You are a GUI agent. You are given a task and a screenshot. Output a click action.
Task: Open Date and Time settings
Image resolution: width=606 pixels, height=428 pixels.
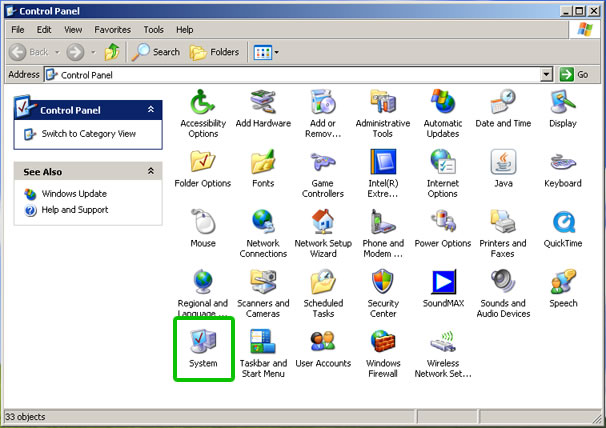click(x=503, y=109)
